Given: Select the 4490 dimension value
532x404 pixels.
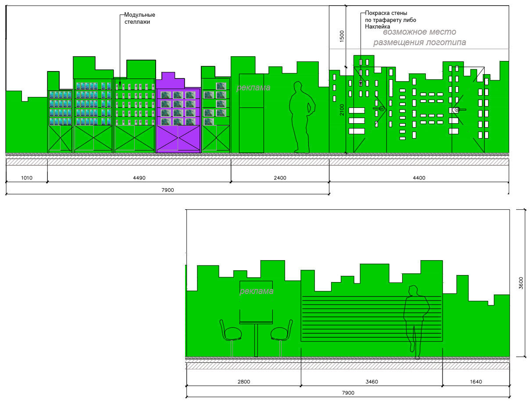Looking at the screenshot, I should [x=139, y=178].
